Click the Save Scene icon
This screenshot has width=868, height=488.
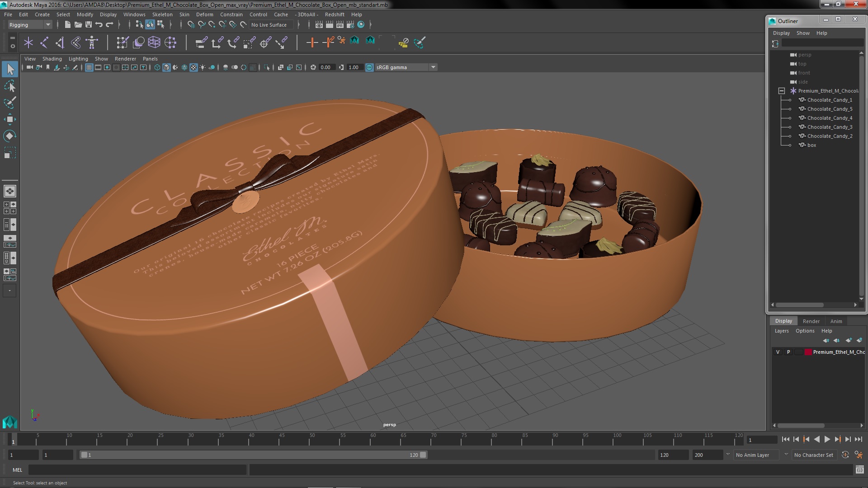[x=89, y=25]
